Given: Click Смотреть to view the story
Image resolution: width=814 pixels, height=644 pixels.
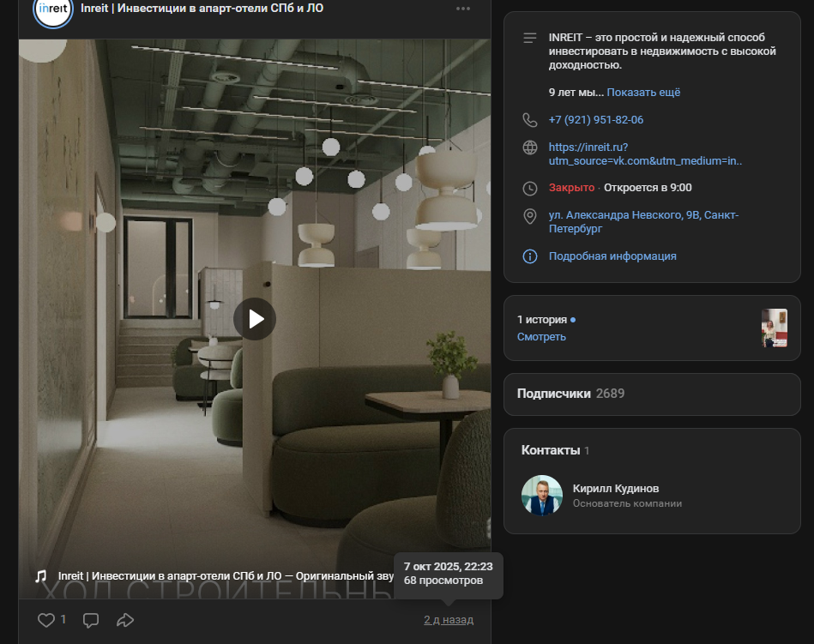Looking at the screenshot, I should pos(541,337).
